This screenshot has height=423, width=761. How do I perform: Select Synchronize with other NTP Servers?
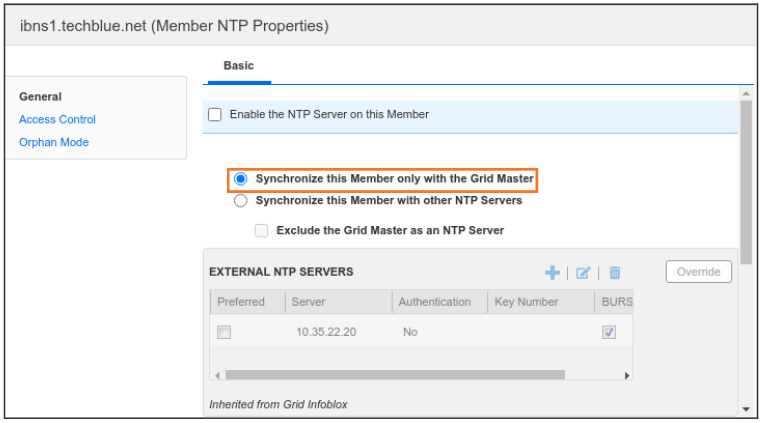[x=241, y=200]
